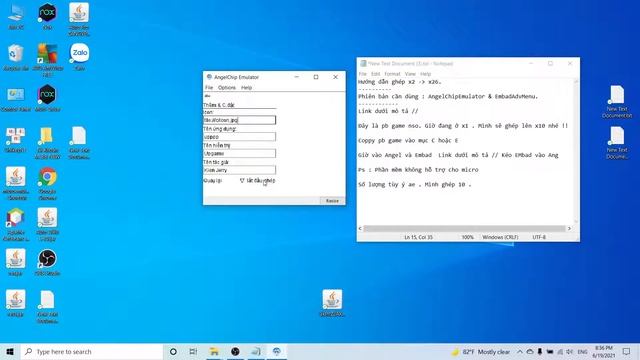Click the Cortana circle on the taskbar
640x360 pixels.
point(173,351)
